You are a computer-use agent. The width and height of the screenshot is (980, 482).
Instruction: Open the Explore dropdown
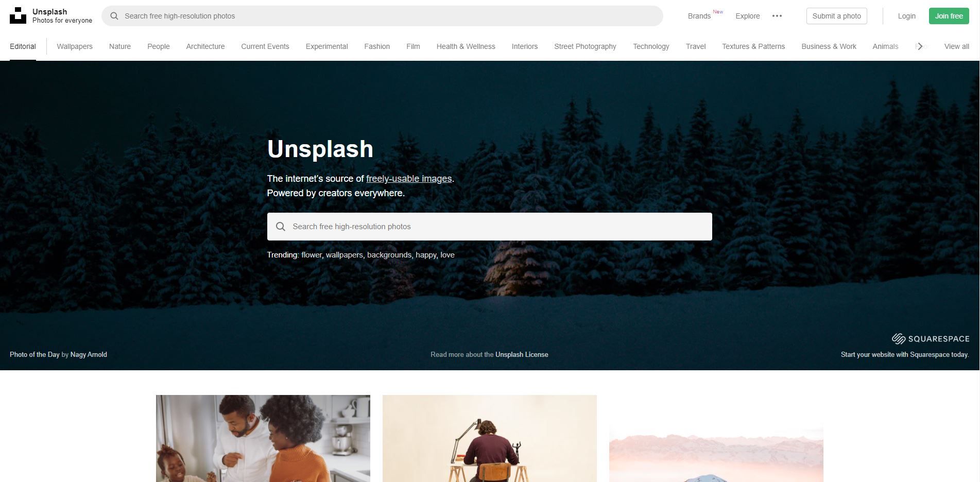748,16
